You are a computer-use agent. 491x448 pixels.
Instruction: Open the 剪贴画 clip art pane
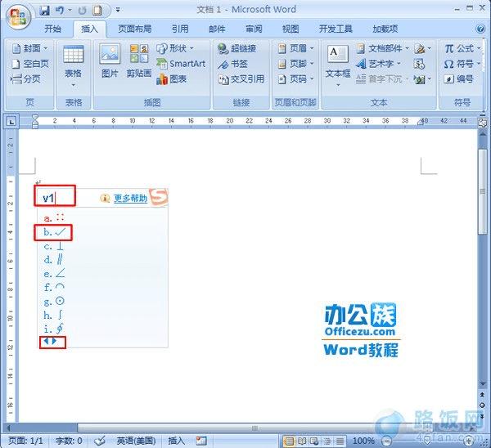click(139, 60)
